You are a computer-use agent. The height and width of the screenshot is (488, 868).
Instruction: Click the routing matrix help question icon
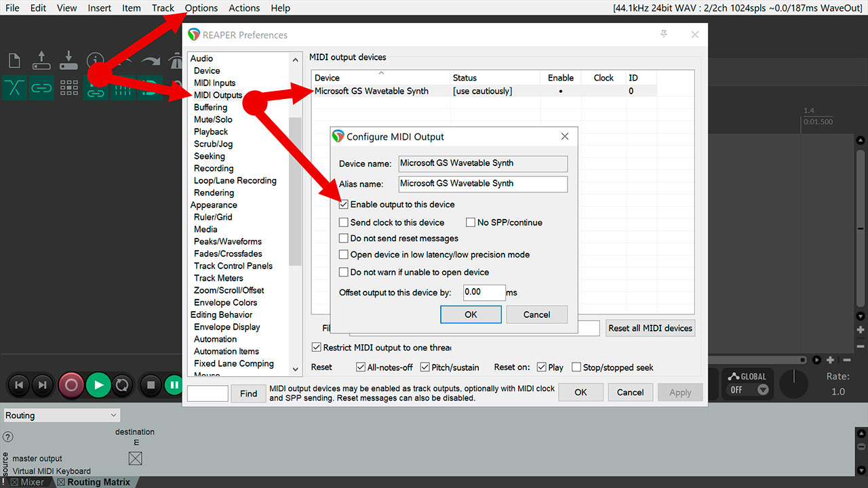click(8, 437)
